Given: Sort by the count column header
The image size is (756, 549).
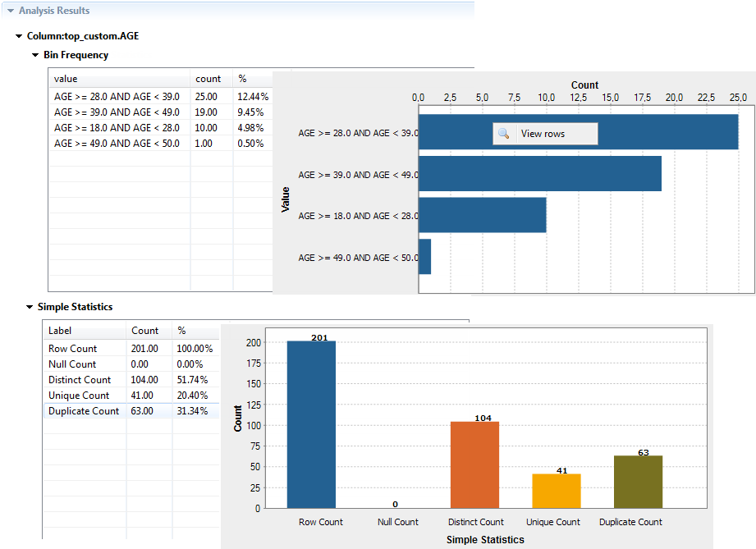Looking at the screenshot, I should tap(209, 78).
